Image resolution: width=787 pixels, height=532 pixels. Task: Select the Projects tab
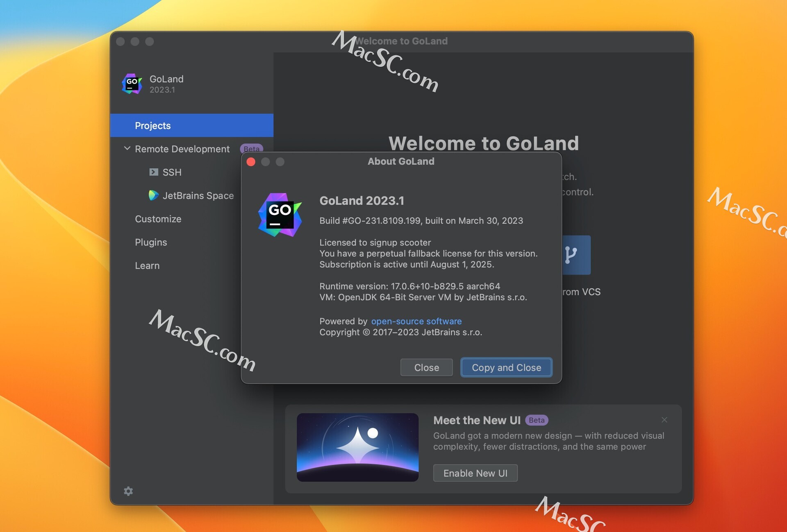pos(192,125)
